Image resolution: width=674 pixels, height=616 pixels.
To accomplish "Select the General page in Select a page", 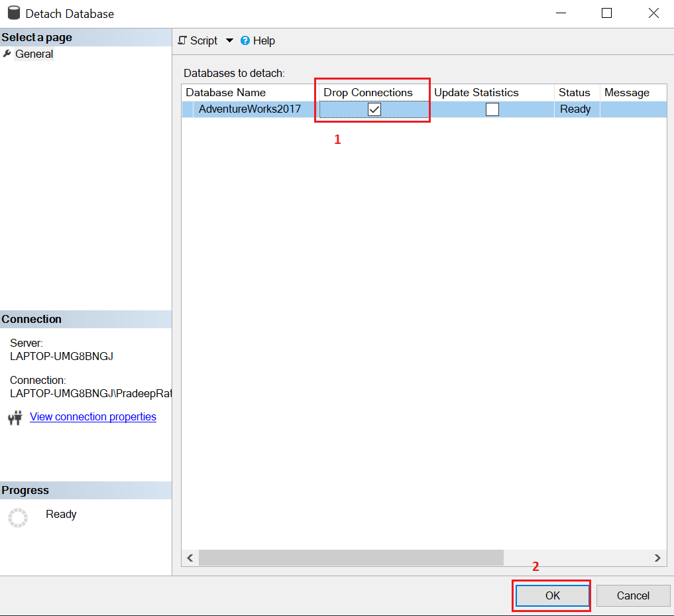I will click(34, 54).
